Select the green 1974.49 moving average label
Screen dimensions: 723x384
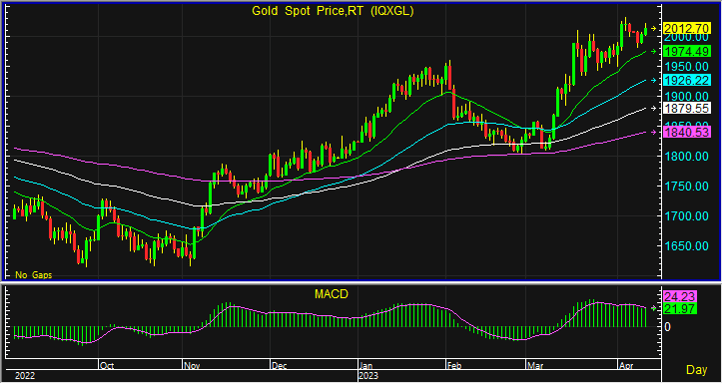(687, 52)
